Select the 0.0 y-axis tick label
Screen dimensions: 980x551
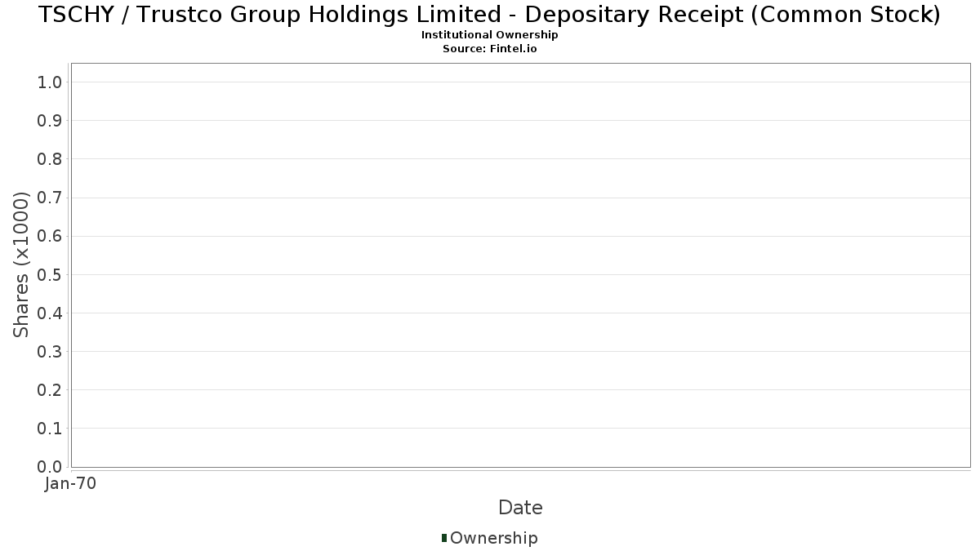(x=50, y=467)
